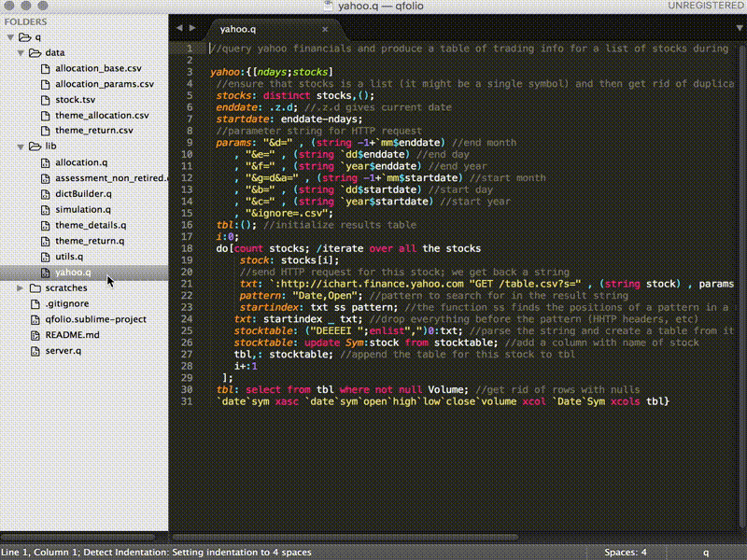Click the README.md file icon
Image resolution: width=747 pixels, height=560 pixels.
click(35, 335)
